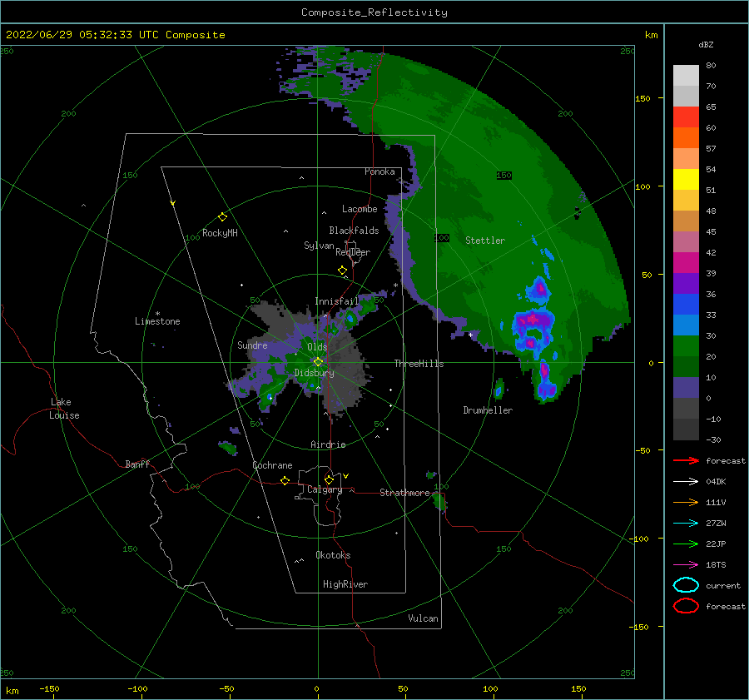Click the Ponoka town label
The height and width of the screenshot is (700, 749).
379,171
